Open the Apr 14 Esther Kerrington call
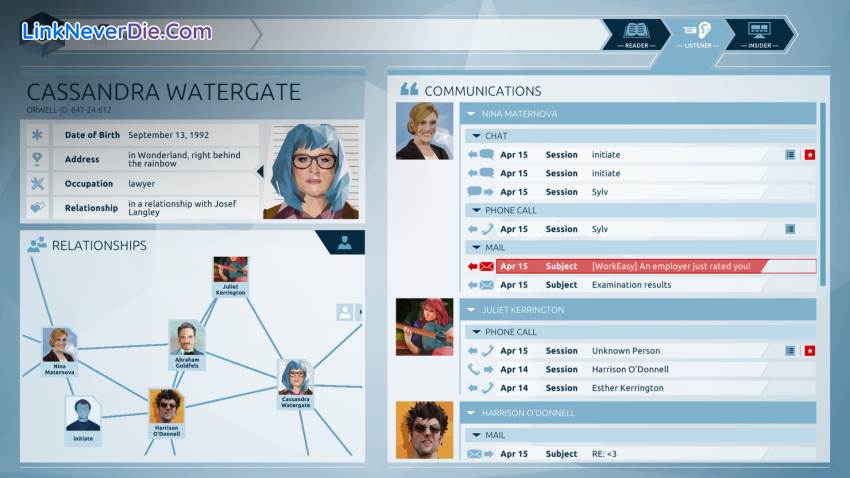Viewport: 850px width, 478px height. click(x=640, y=388)
